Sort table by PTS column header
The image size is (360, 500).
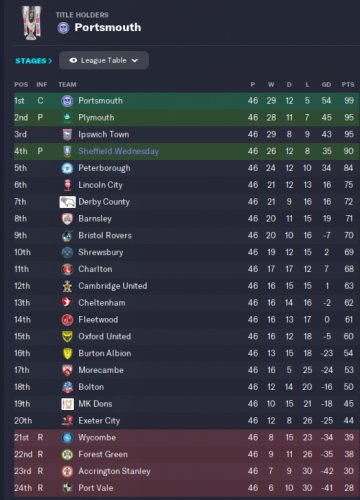pos(348,85)
